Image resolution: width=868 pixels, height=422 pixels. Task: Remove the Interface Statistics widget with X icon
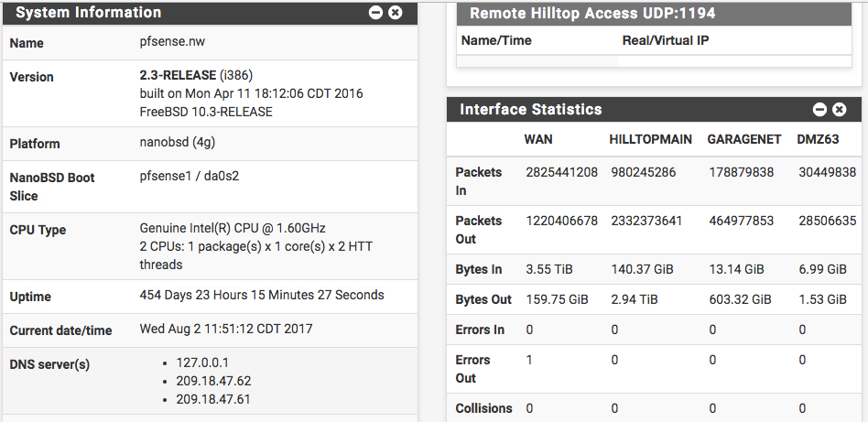coord(839,110)
